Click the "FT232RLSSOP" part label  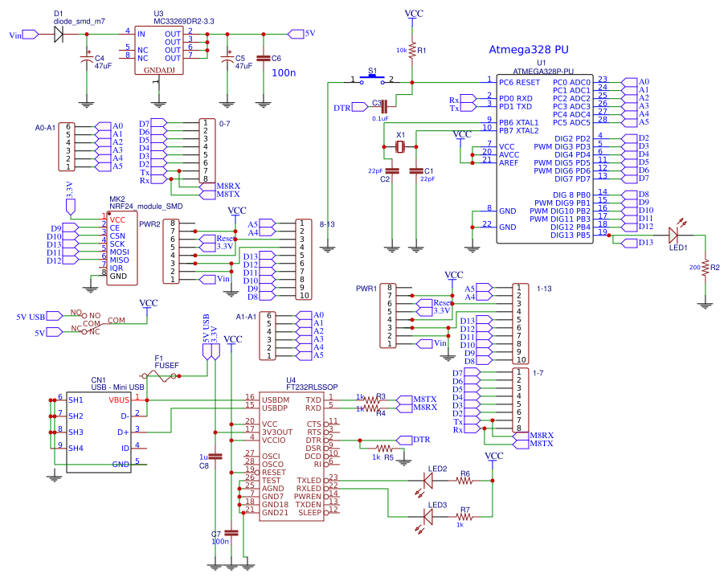coord(312,387)
